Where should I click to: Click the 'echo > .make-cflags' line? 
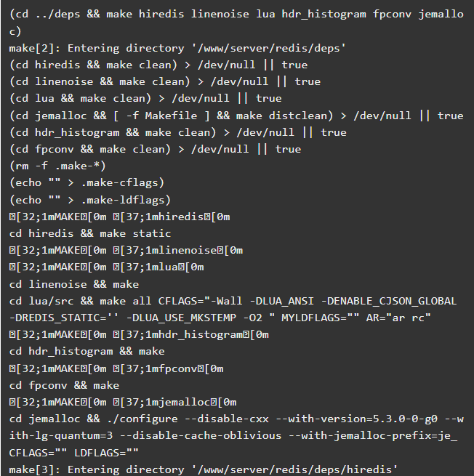87,182
